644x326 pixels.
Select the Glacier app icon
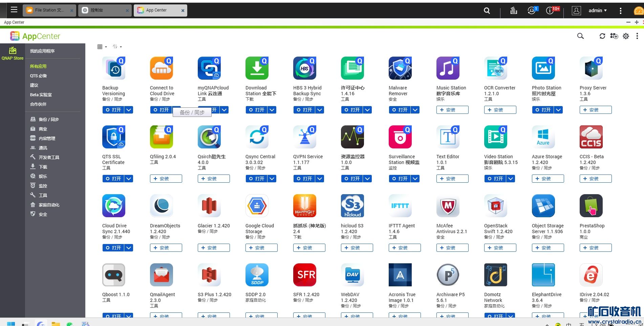pos(209,206)
